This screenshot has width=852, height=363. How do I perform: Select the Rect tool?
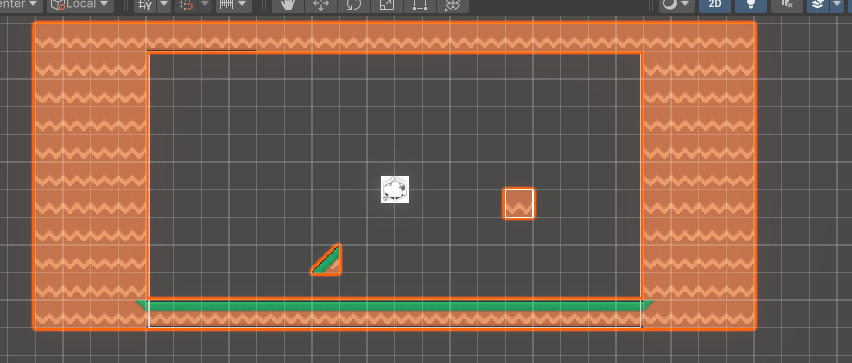tap(419, 5)
